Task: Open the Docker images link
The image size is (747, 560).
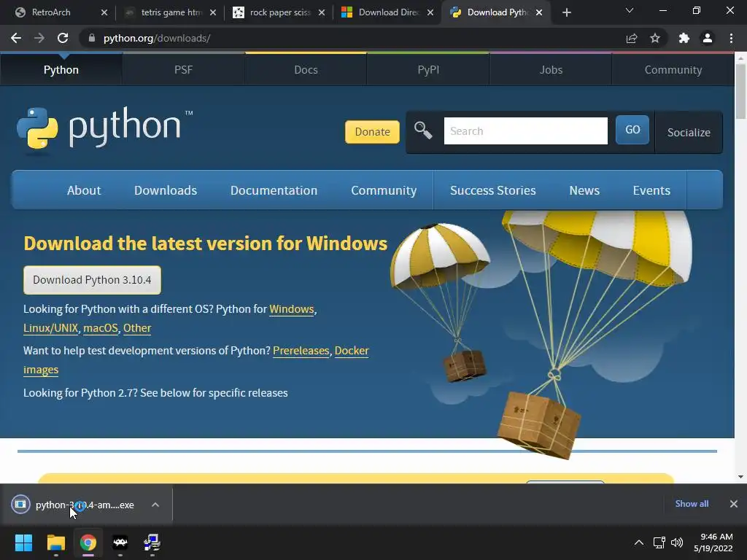Action: click(352, 351)
